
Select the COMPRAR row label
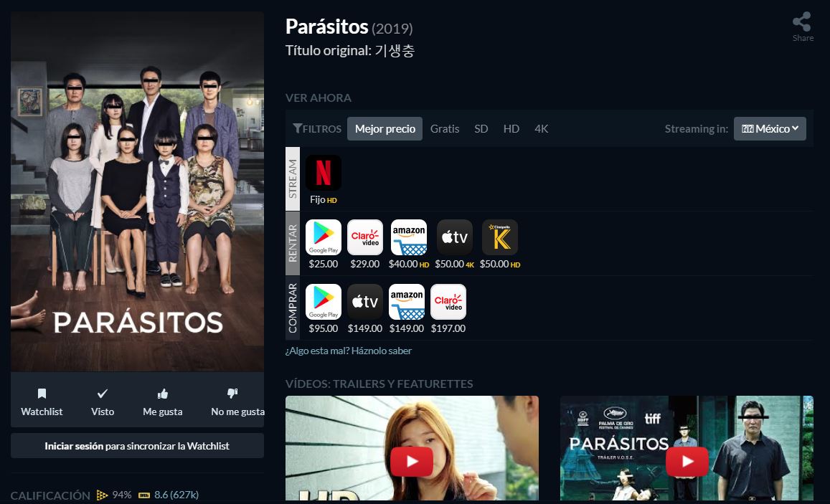click(292, 308)
